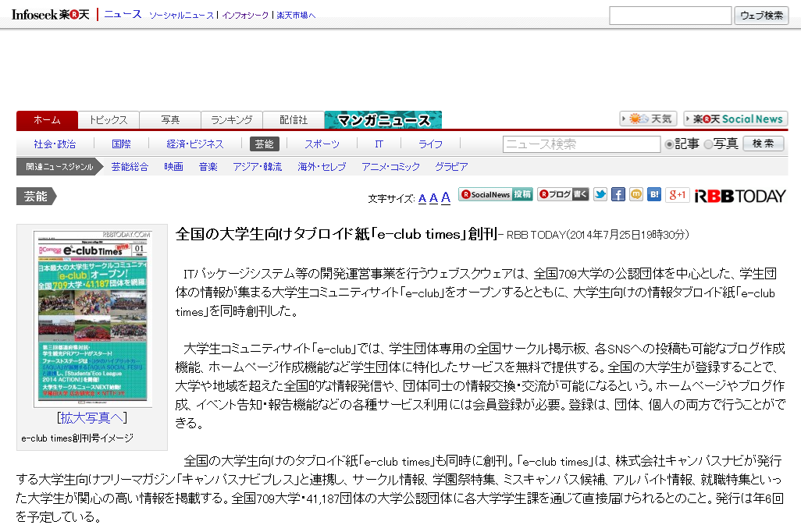Share the article on Twitter

600,194
